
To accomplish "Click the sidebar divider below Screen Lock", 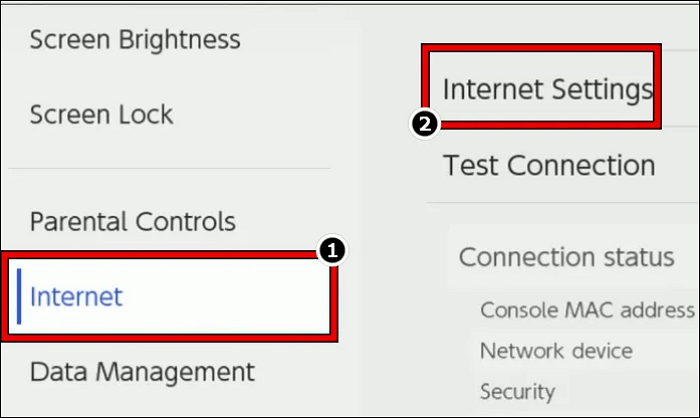I will pos(170,169).
